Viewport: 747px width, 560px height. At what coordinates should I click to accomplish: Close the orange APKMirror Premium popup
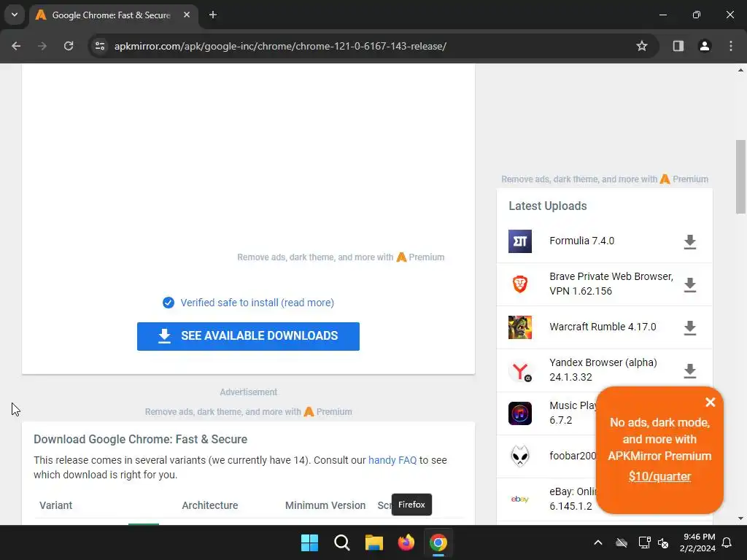pyautogui.click(x=710, y=402)
